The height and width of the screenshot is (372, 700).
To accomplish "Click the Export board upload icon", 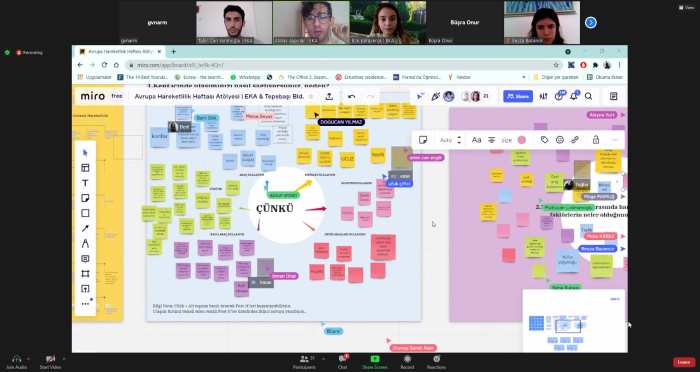I will pos(329,96).
